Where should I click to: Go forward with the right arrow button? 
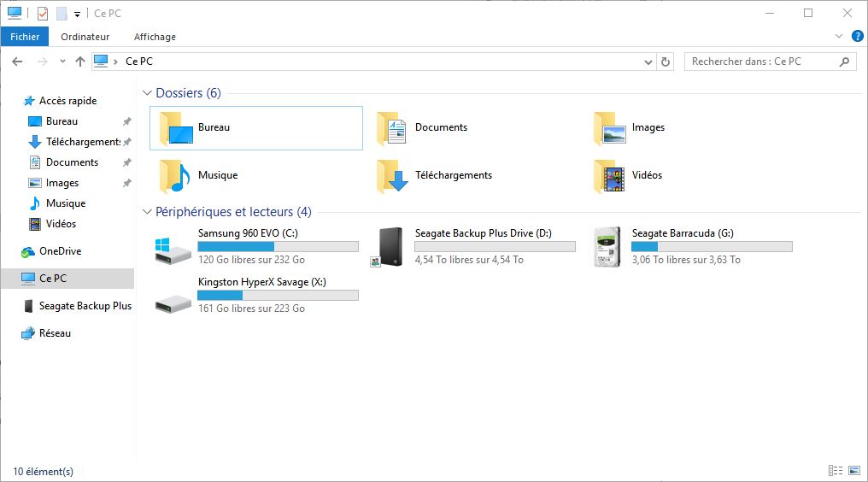tap(42, 62)
